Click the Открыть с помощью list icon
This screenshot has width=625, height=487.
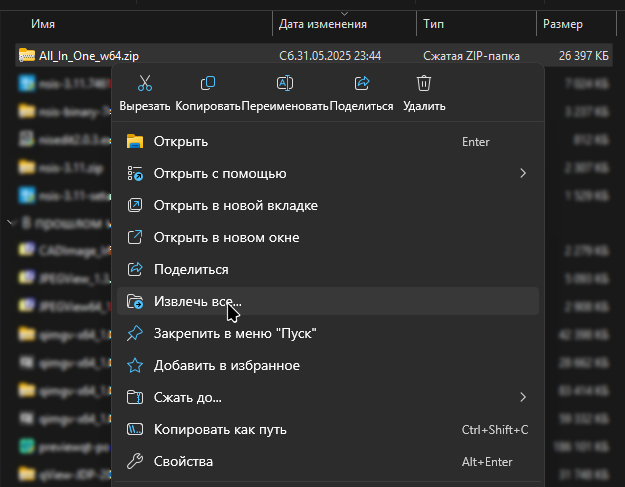pos(135,173)
